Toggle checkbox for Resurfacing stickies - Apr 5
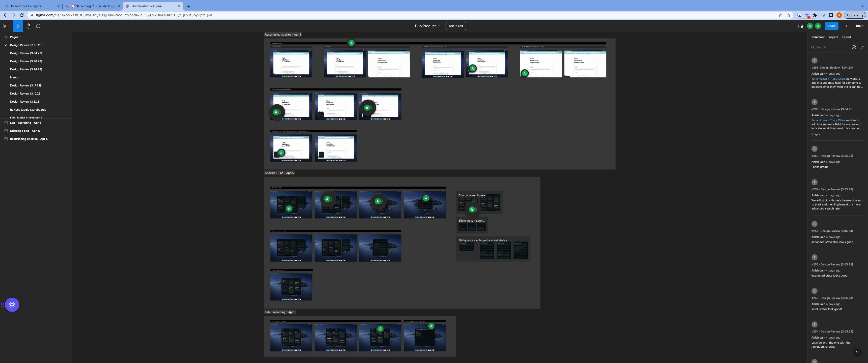This screenshot has width=868, height=363. (x=6, y=139)
